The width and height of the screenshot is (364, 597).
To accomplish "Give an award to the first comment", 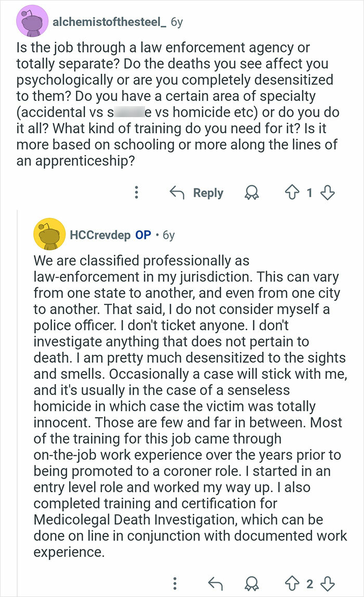I will (x=252, y=193).
